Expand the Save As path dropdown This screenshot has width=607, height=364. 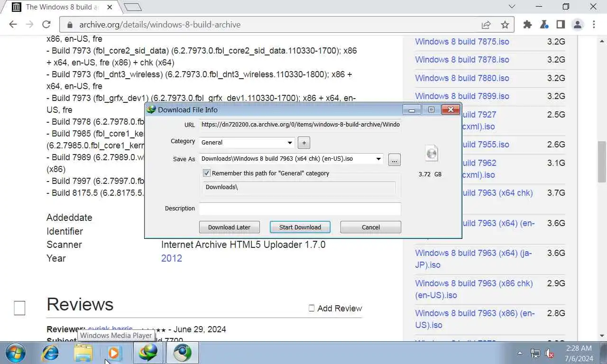pyautogui.click(x=378, y=159)
